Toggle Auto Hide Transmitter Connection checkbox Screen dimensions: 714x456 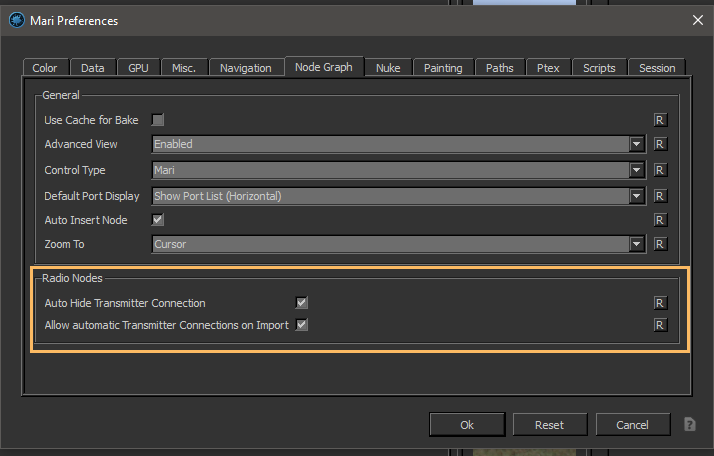302,302
